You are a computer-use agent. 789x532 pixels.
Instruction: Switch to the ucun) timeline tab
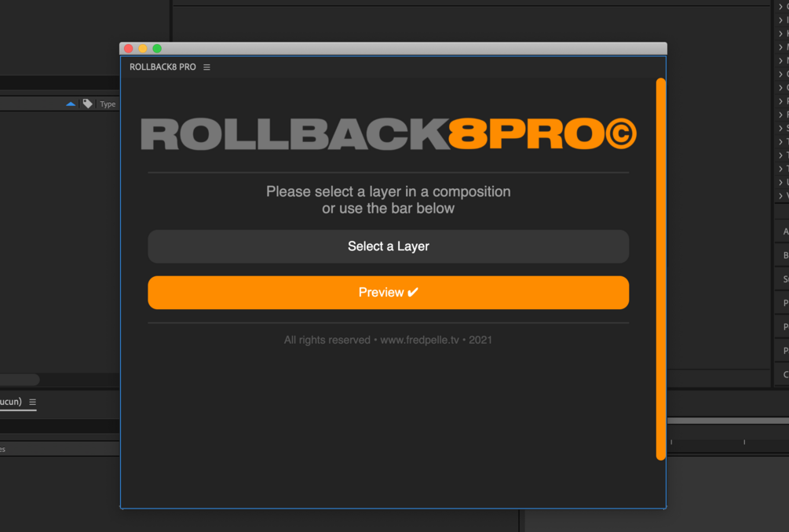pyautogui.click(x=10, y=402)
